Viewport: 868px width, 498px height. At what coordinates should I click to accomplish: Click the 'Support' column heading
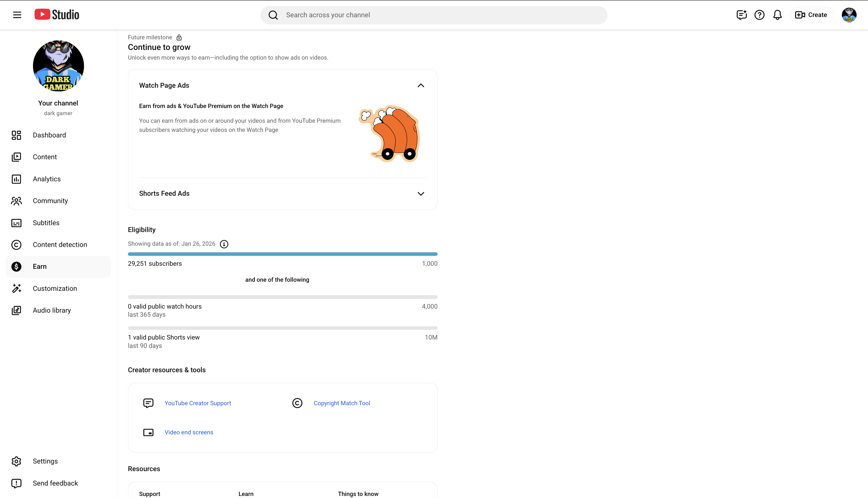pos(149,494)
